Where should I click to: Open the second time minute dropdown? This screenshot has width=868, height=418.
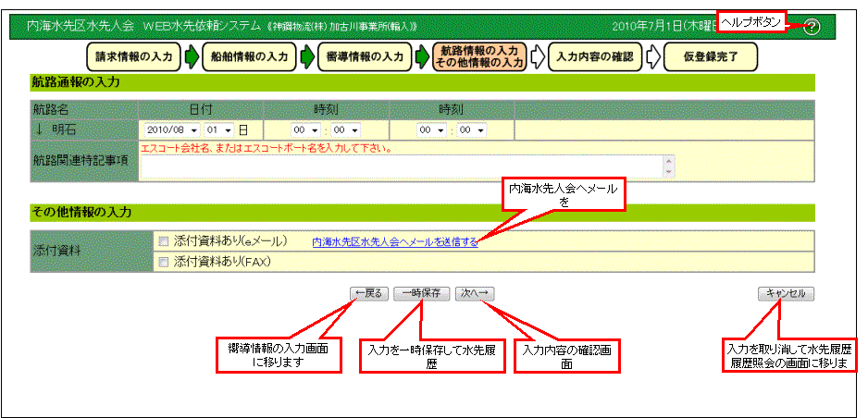tap(470, 130)
